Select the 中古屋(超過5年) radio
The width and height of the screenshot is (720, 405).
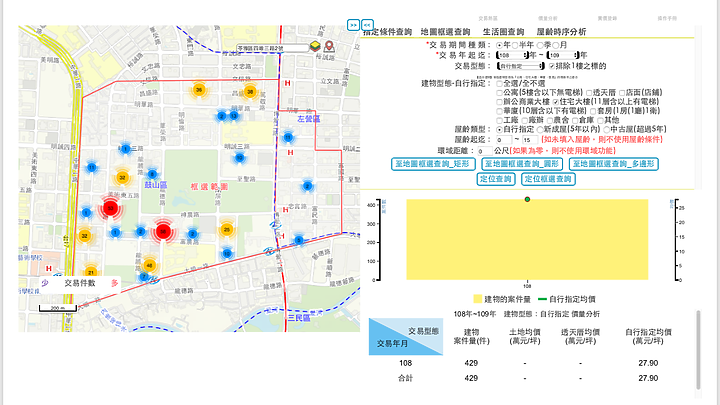(607, 130)
